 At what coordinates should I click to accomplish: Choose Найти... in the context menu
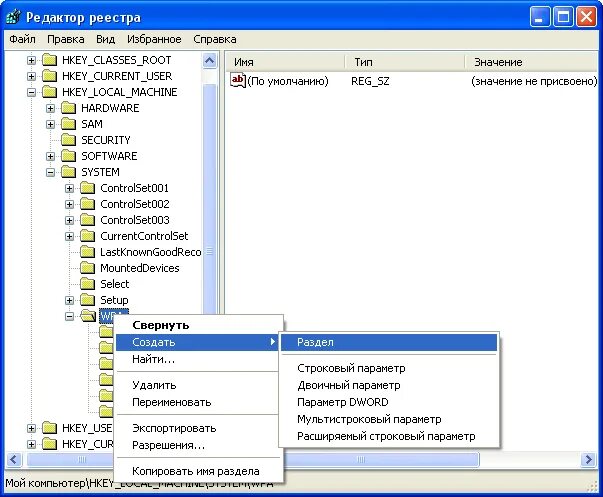pos(197,359)
